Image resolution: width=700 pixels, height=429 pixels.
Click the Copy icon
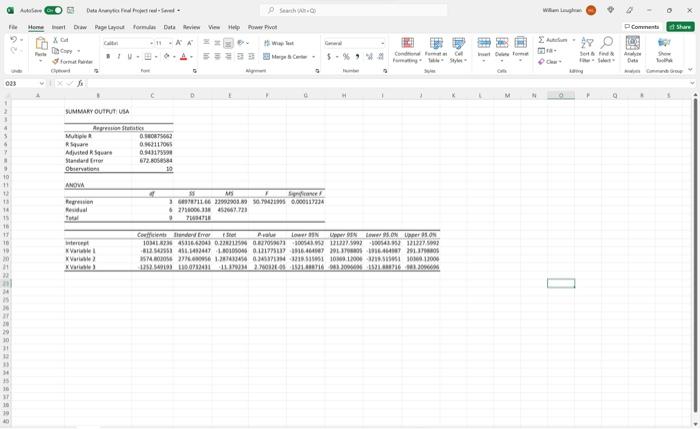point(55,51)
